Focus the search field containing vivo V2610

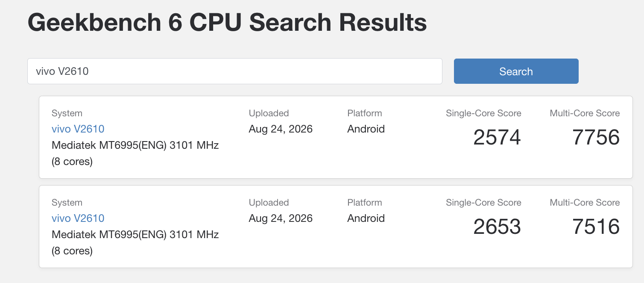click(235, 71)
